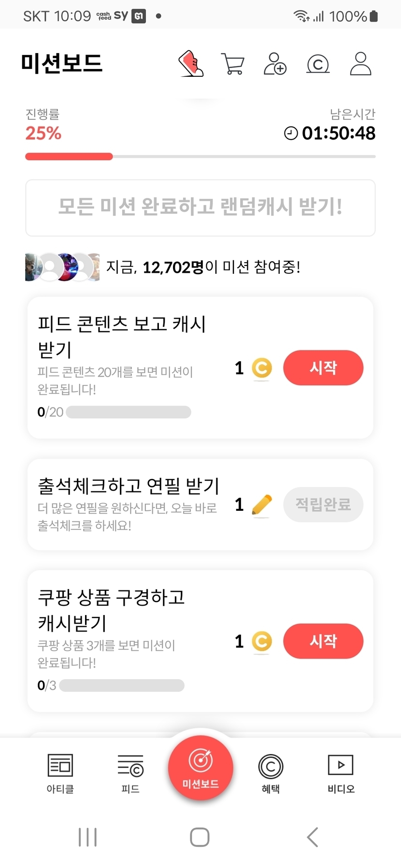Tap the participant avatars thumbnail row
Screen dimensions: 401x868
tap(62, 267)
